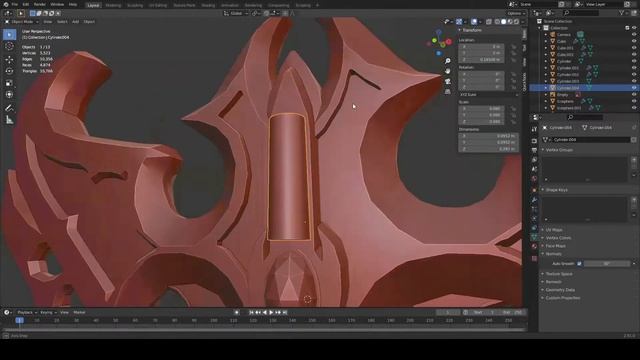Screen dimensions: 640x360
Task: Open the Object properties tab icon
Action: tap(534, 190)
